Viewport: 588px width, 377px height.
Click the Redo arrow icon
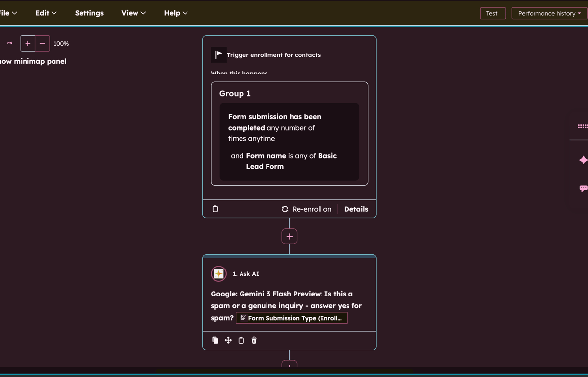[9, 43]
